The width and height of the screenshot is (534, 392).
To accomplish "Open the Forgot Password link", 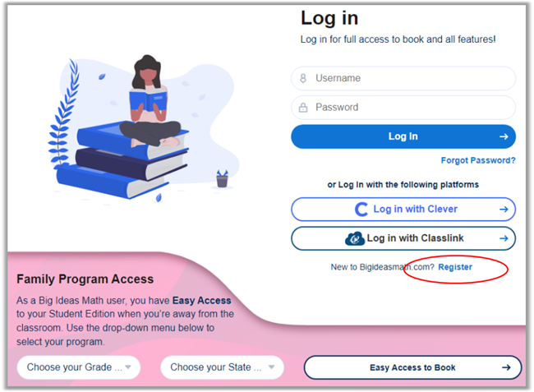I will pos(478,160).
